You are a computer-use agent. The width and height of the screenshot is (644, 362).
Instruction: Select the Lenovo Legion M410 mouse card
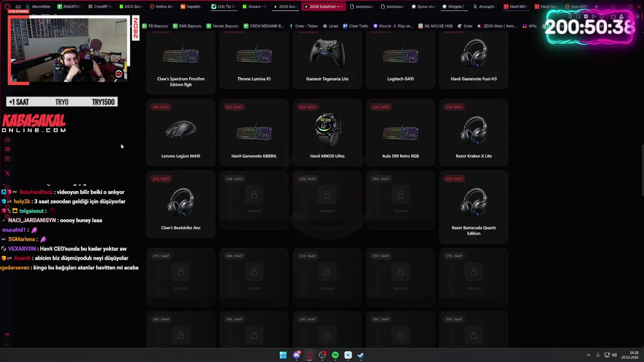181,132
